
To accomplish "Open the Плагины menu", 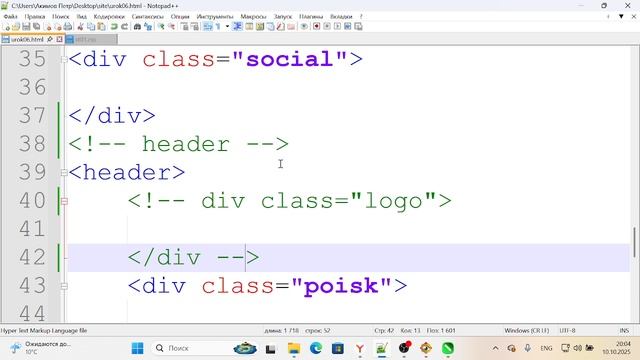I will (311, 16).
